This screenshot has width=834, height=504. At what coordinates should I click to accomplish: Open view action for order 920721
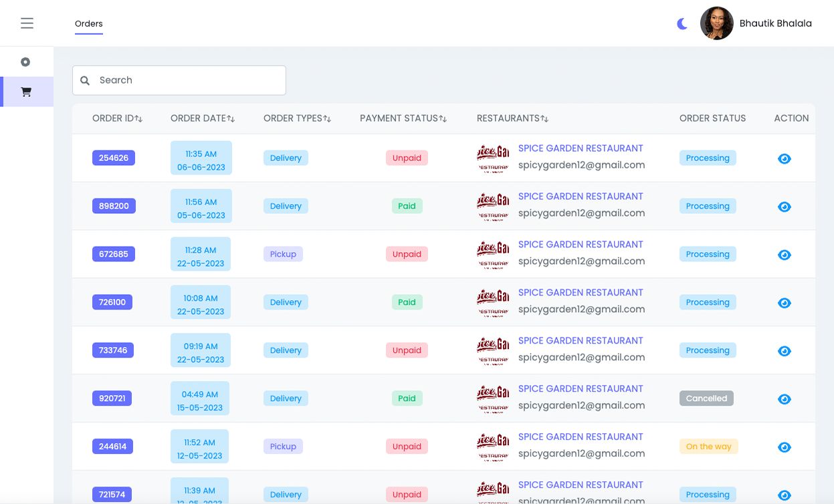[x=785, y=399]
